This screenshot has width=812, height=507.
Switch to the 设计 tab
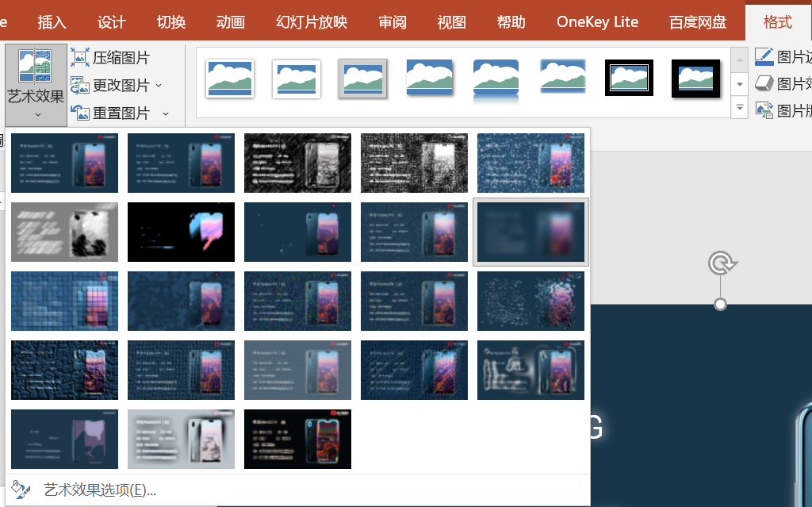click(x=111, y=22)
